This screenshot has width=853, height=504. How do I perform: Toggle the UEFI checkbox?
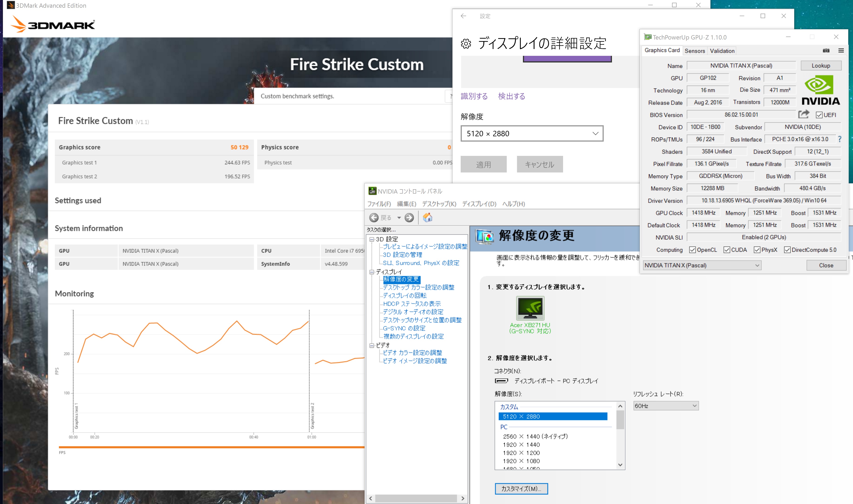tap(819, 115)
